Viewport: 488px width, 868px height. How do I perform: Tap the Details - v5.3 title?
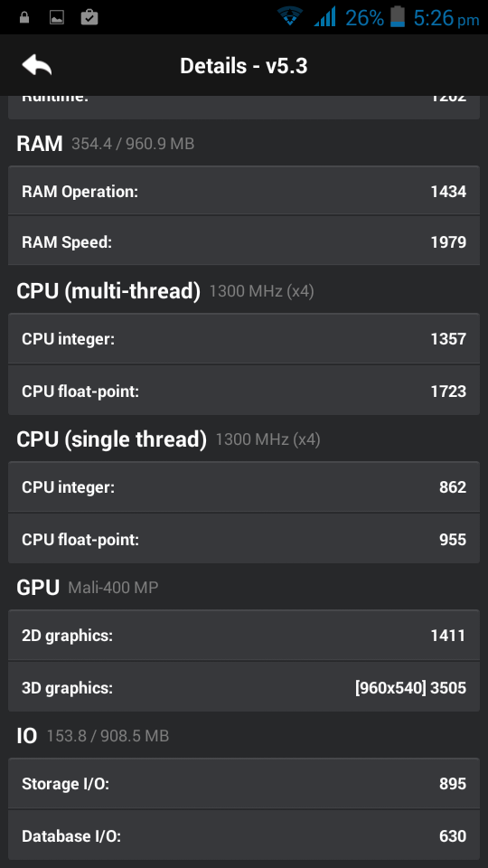(243, 66)
